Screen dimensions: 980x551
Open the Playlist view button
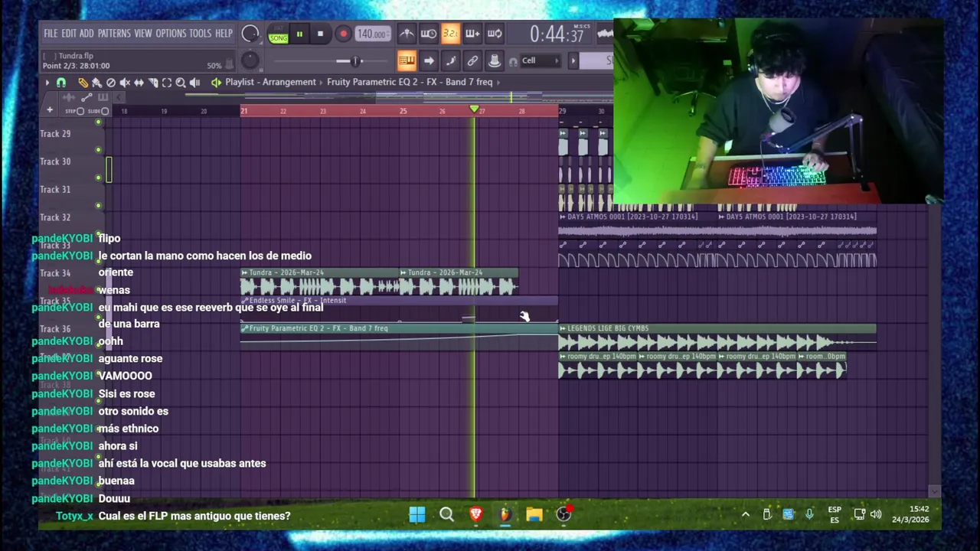(x=407, y=60)
